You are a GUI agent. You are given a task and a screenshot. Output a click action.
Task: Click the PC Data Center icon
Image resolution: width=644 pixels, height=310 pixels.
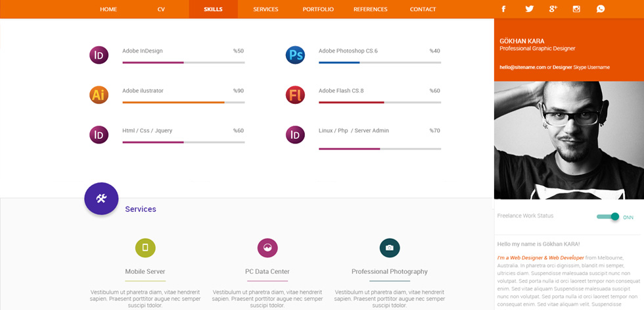(267, 247)
